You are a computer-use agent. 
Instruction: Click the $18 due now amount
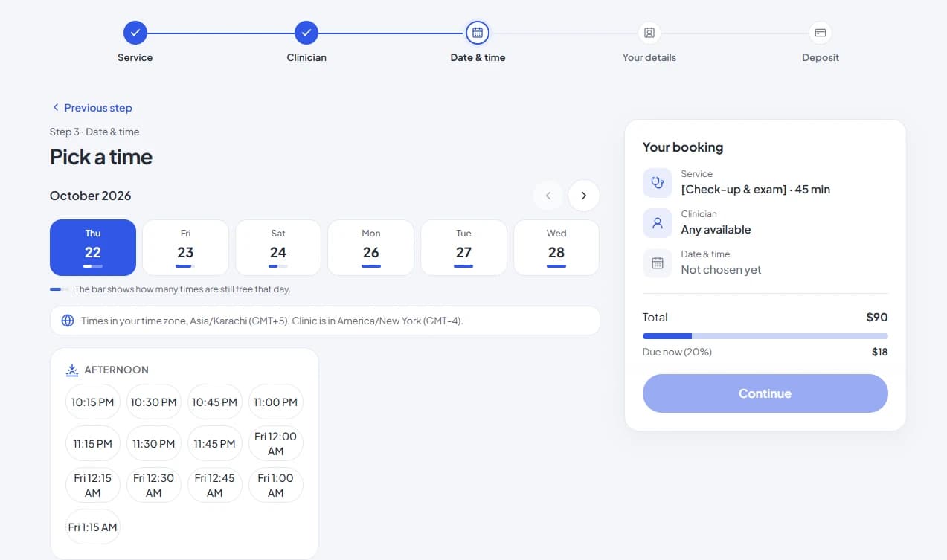pos(880,352)
